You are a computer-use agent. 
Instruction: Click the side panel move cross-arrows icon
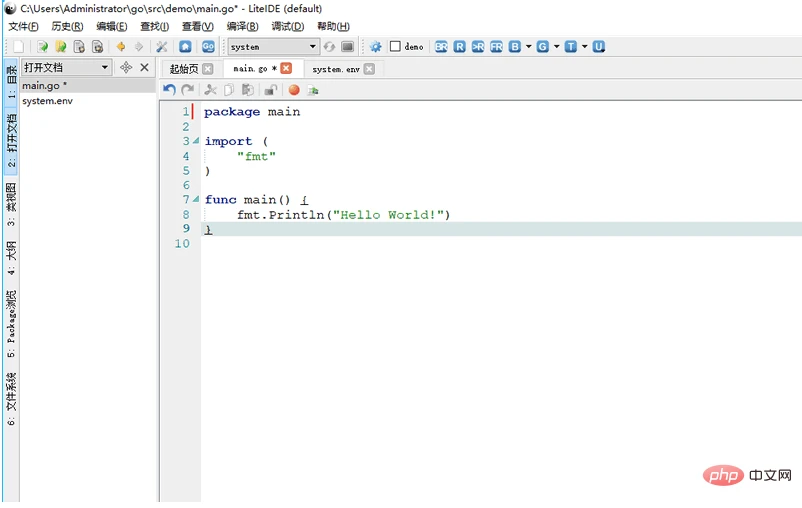point(126,67)
